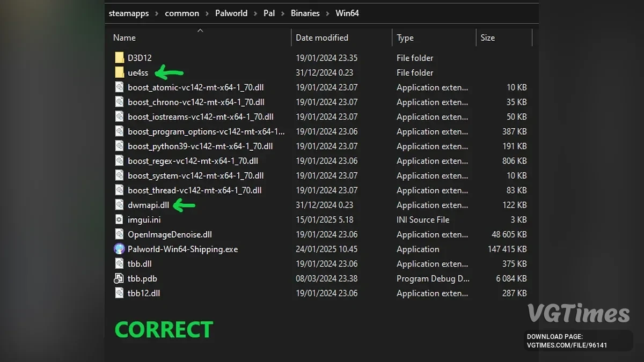Image resolution: width=644 pixels, height=362 pixels.
Task: Expand the chevron after steamapps
Action: 157,13
